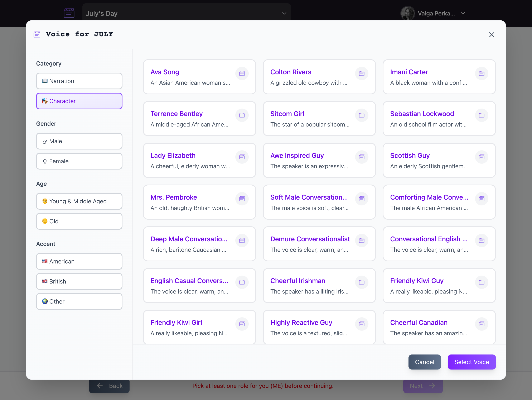Close the Voice for JULY dialog
This screenshot has height=400, width=532.
tap(491, 35)
